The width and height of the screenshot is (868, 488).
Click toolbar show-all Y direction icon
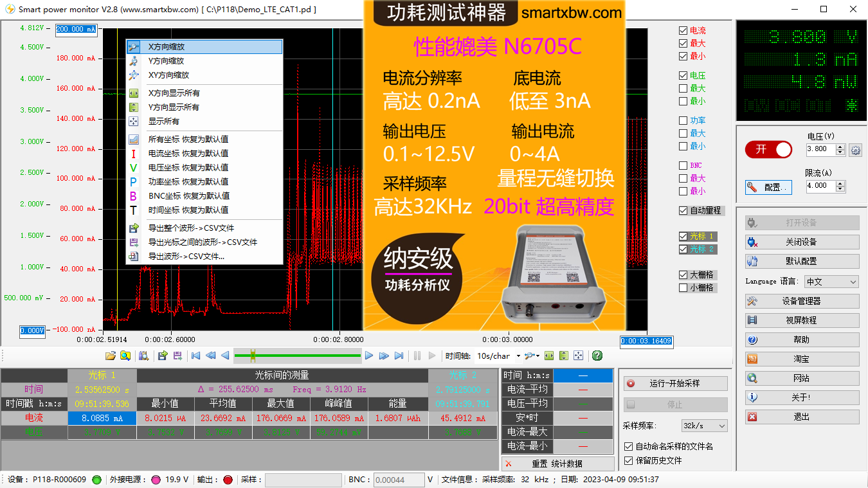(564, 356)
